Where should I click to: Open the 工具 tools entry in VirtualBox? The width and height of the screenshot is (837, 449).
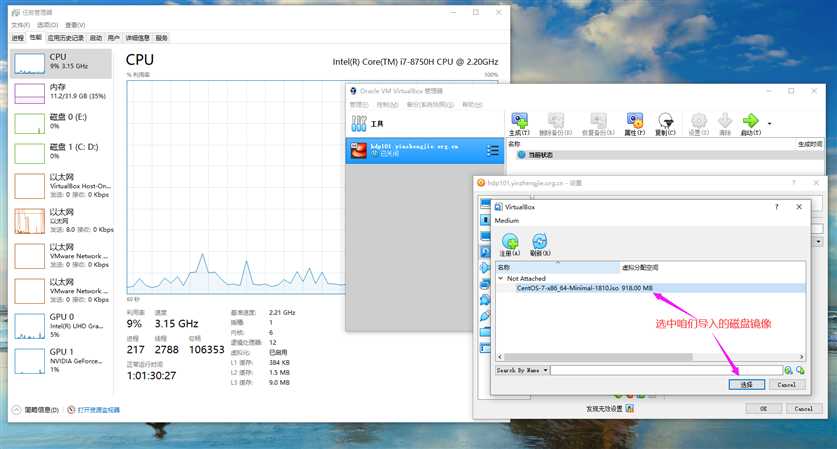425,124
